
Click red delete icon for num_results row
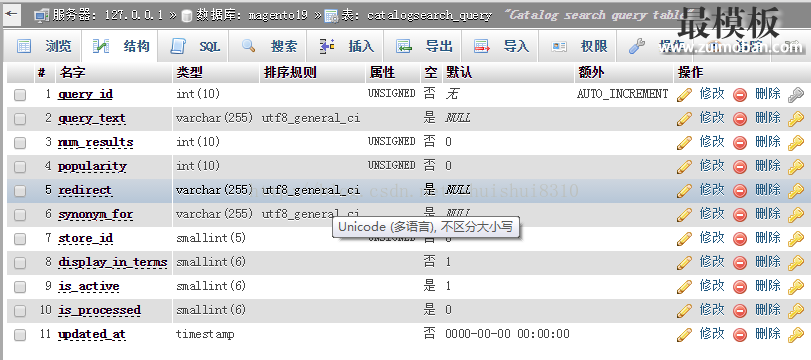[740, 142]
